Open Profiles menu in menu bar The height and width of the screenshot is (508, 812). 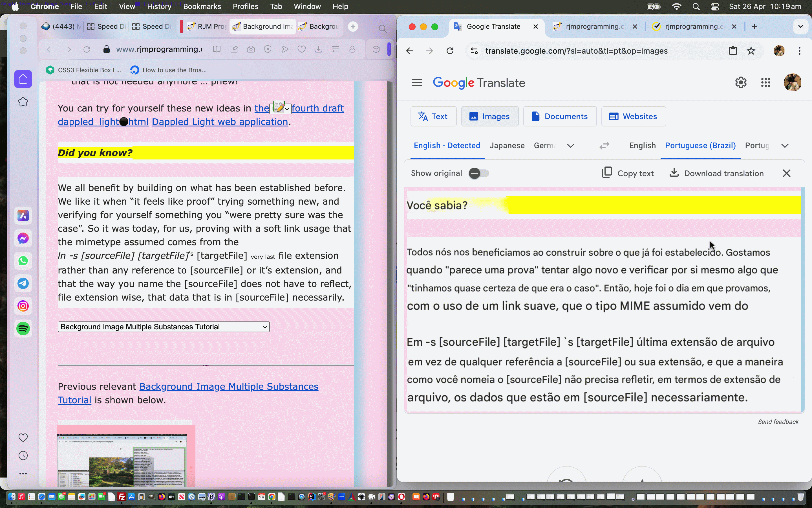click(x=245, y=6)
